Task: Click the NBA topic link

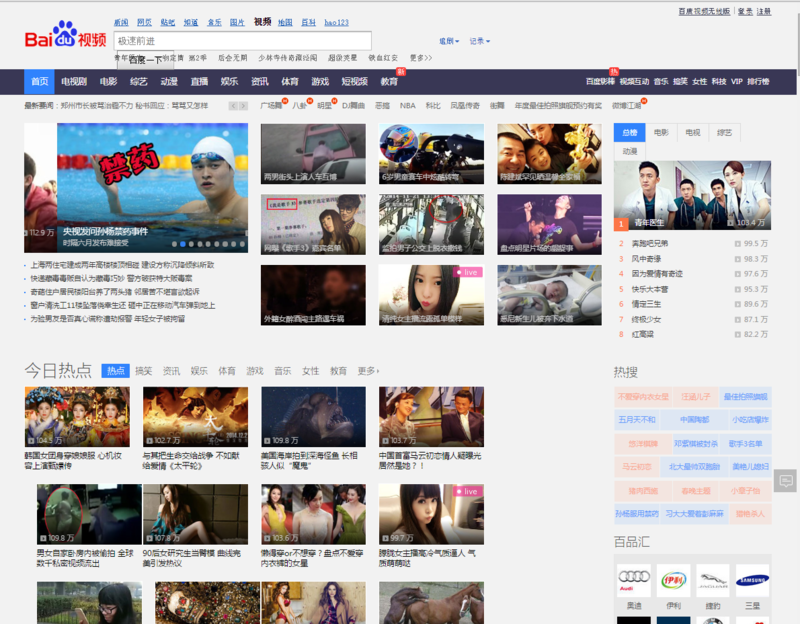Action: point(408,106)
